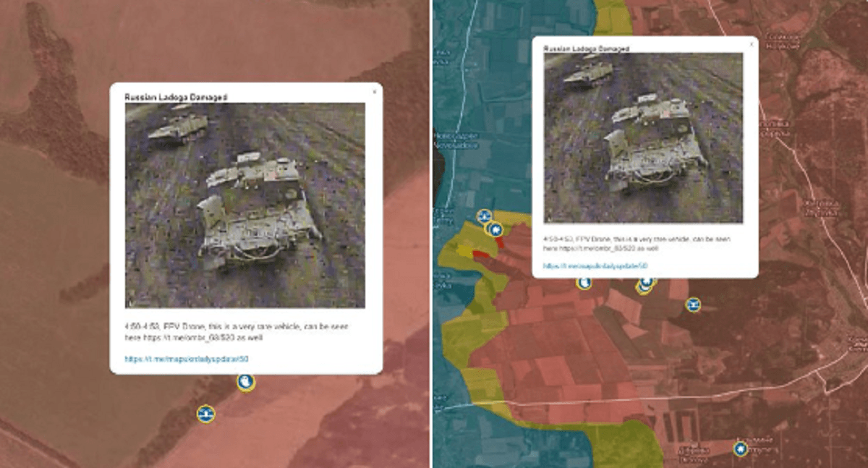
Task: Select the marker touching the right popup's left edge
Action: (495, 230)
